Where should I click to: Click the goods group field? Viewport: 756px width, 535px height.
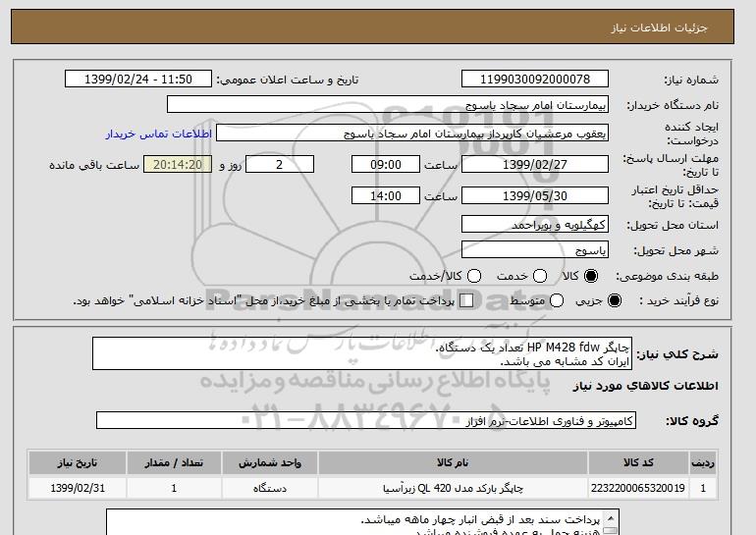pos(366,420)
